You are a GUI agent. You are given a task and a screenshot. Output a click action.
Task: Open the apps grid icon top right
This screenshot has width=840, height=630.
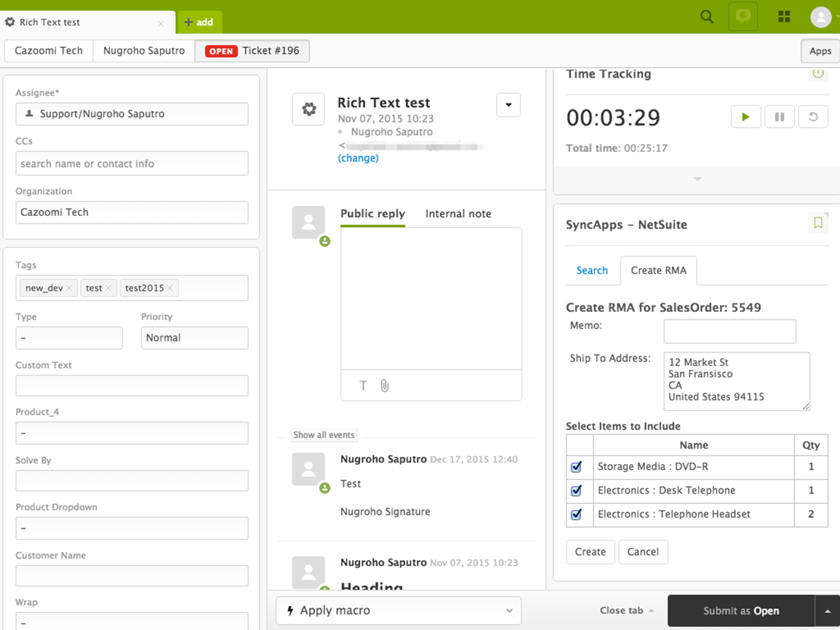784,17
